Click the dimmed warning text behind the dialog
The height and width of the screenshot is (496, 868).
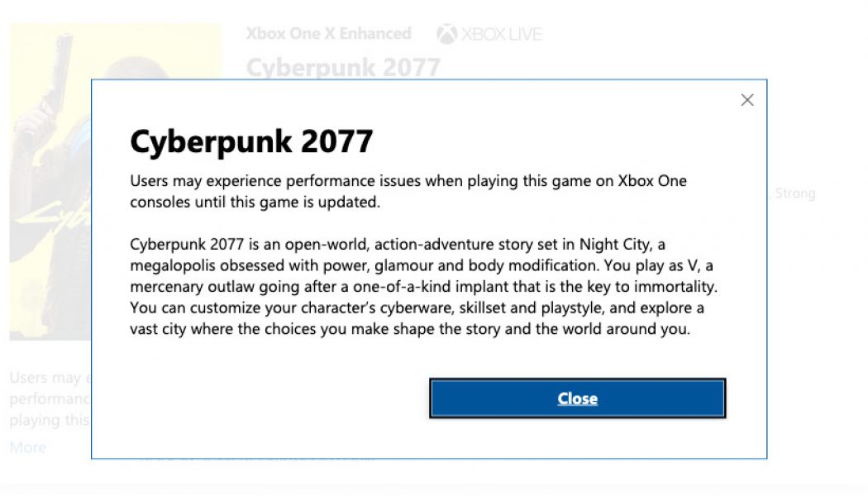(45, 398)
